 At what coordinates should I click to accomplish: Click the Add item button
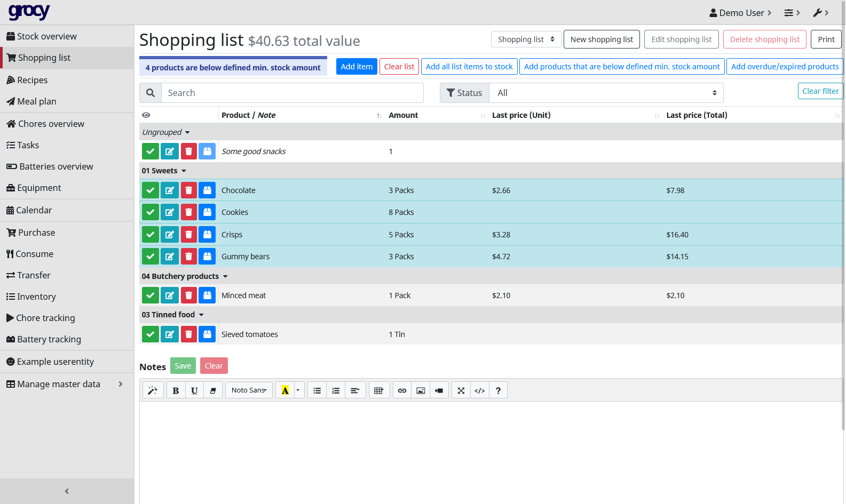[357, 67]
